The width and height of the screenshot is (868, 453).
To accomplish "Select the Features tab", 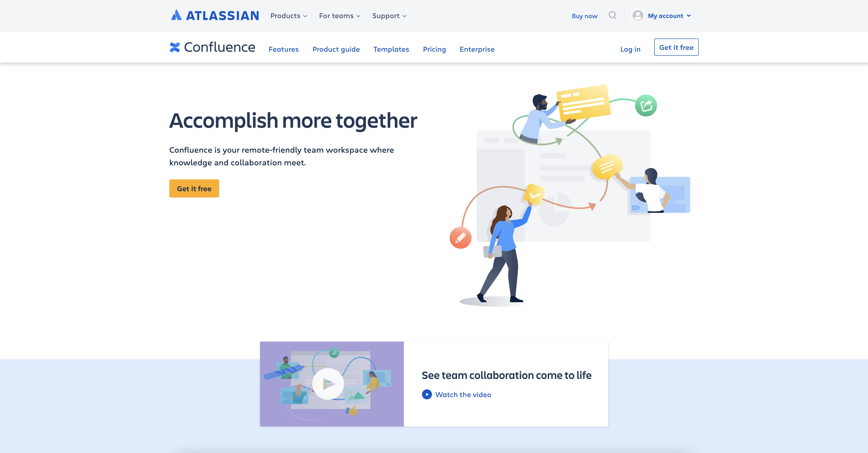I will coord(284,49).
